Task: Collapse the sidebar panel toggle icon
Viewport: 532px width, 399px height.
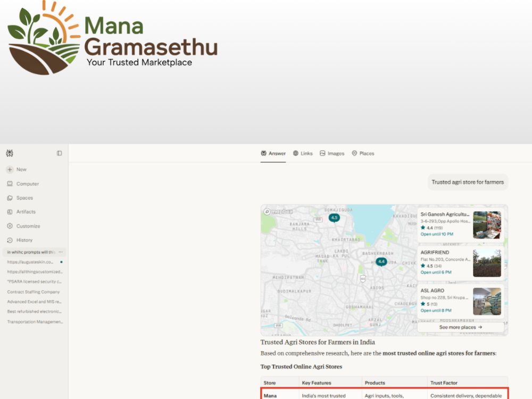Action: 60,153
